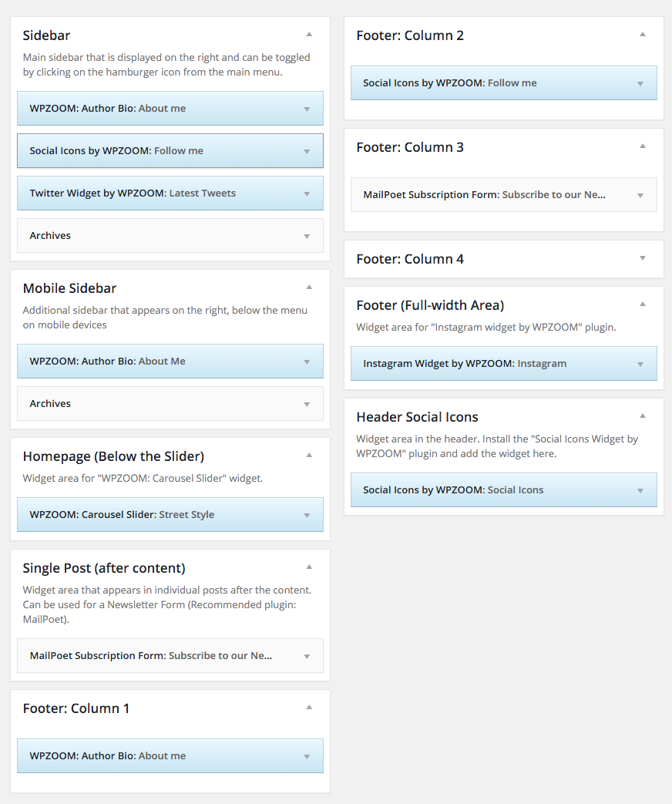Collapse the Mobile Sidebar widget area
This screenshot has width=672, height=804.
[309, 287]
